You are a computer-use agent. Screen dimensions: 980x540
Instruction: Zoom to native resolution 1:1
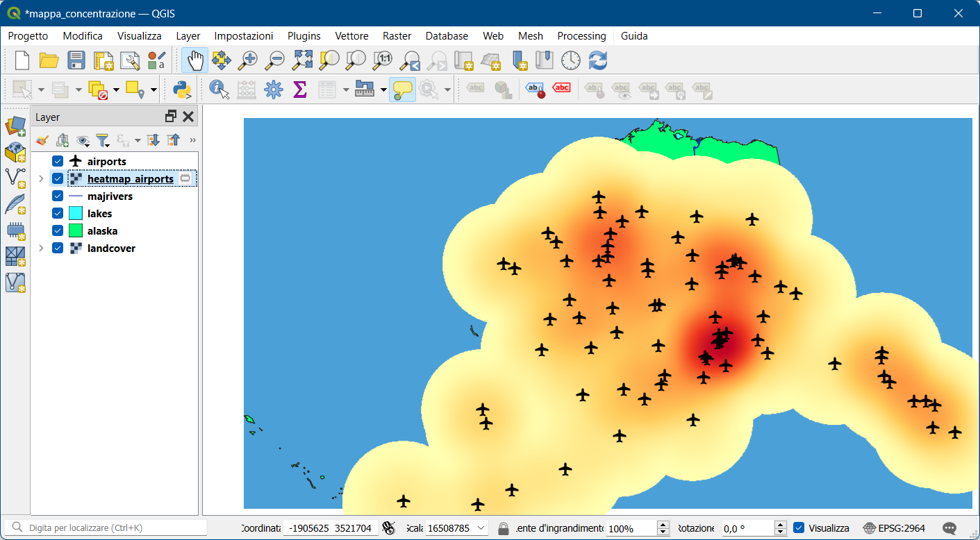pyautogui.click(x=383, y=60)
